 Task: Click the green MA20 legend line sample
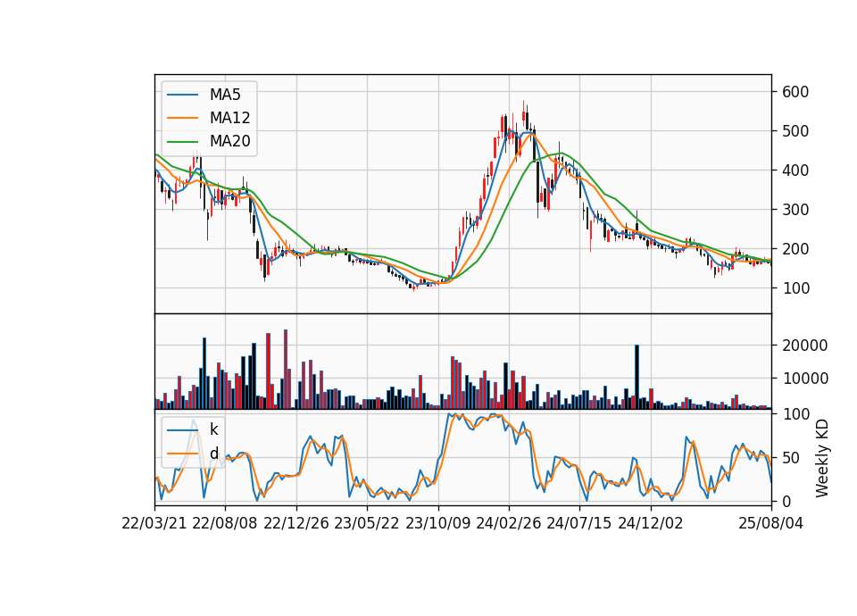point(182,141)
